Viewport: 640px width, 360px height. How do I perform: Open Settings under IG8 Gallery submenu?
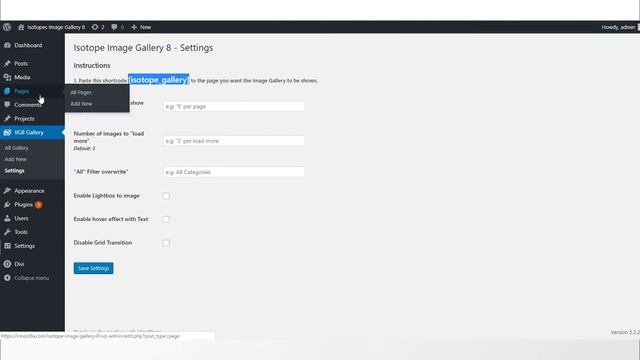point(14,171)
